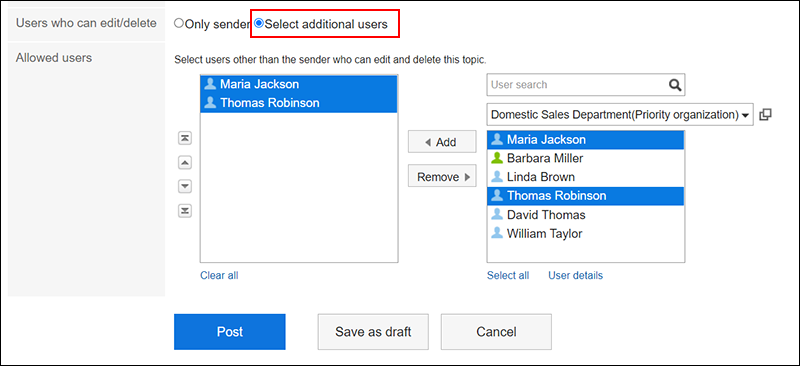Image resolution: width=800 pixels, height=366 pixels.
Task: Click Linda Brown's user icon
Action: coord(497,177)
